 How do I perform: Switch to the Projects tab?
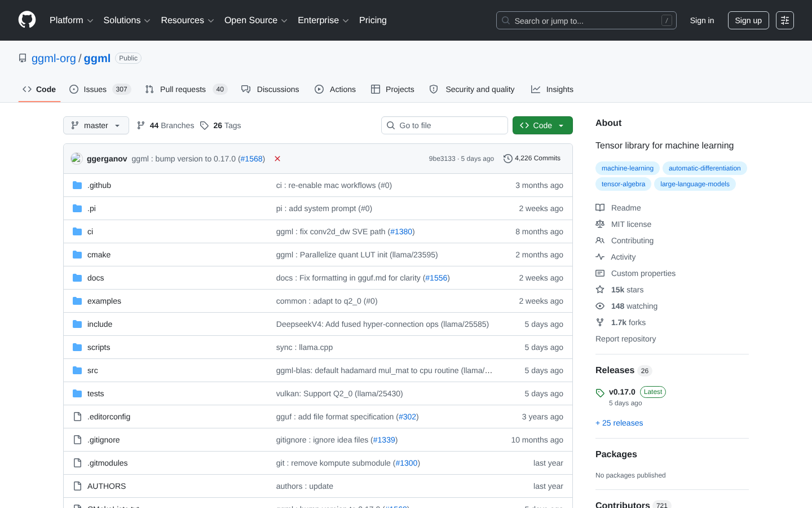point(392,89)
